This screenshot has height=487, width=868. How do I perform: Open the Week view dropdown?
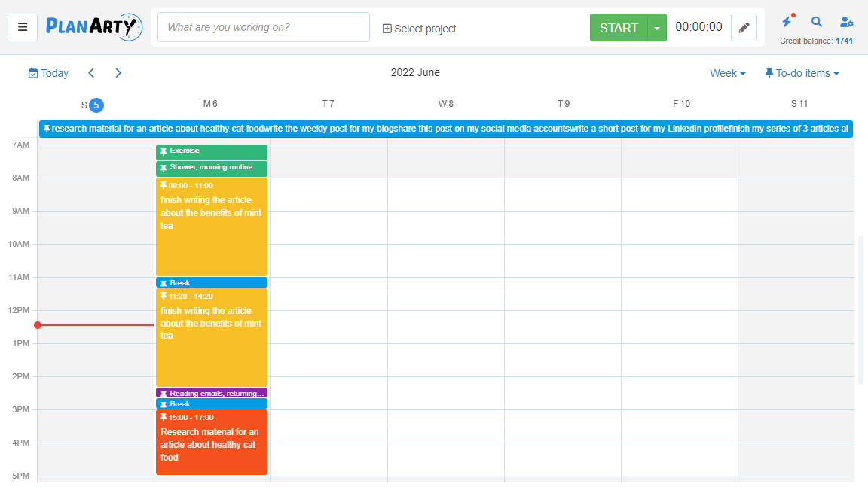pyautogui.click(x=727, y=73)
